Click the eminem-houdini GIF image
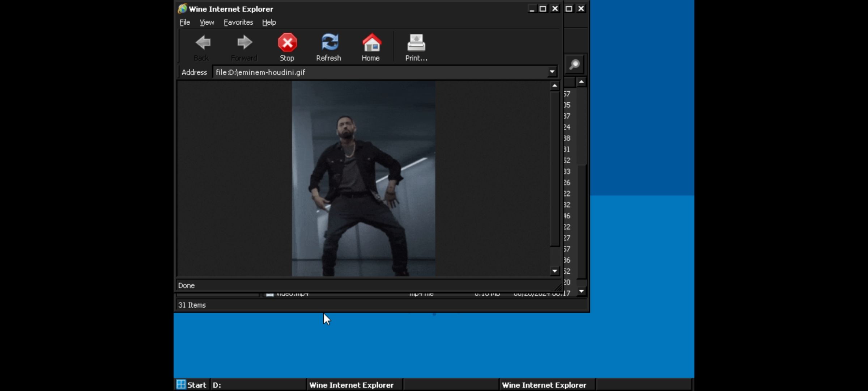This screenshot has height=391, width=868. coord(363,178)
